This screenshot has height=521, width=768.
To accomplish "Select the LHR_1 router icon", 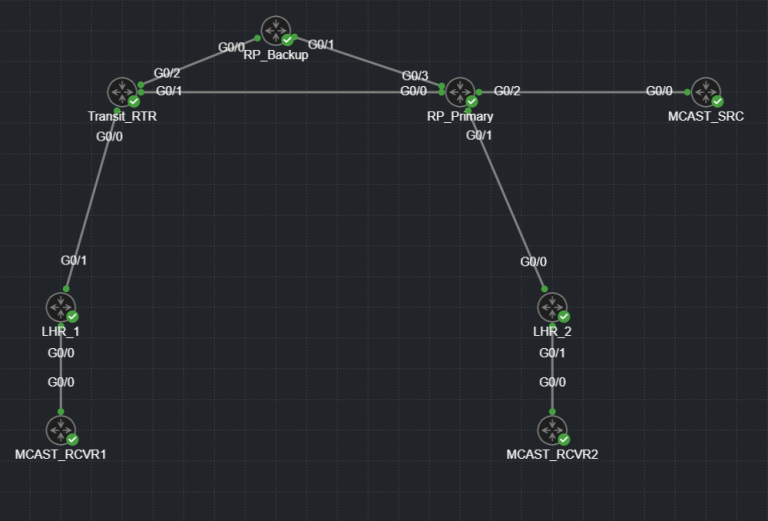I will (x=61, y=307).
